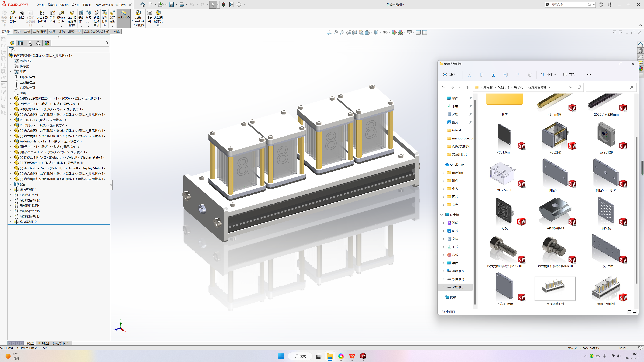Collapse the OneDrive node in Explorer
The height and width of the screenshot is (362, 644).
(x=442, y=164)
